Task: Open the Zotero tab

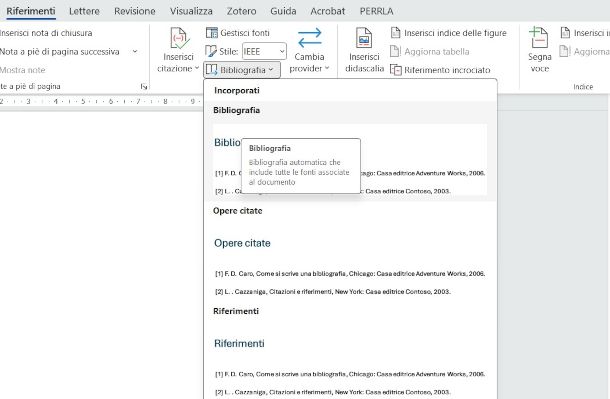Action: pyautogui.click(x=242, y=11)
